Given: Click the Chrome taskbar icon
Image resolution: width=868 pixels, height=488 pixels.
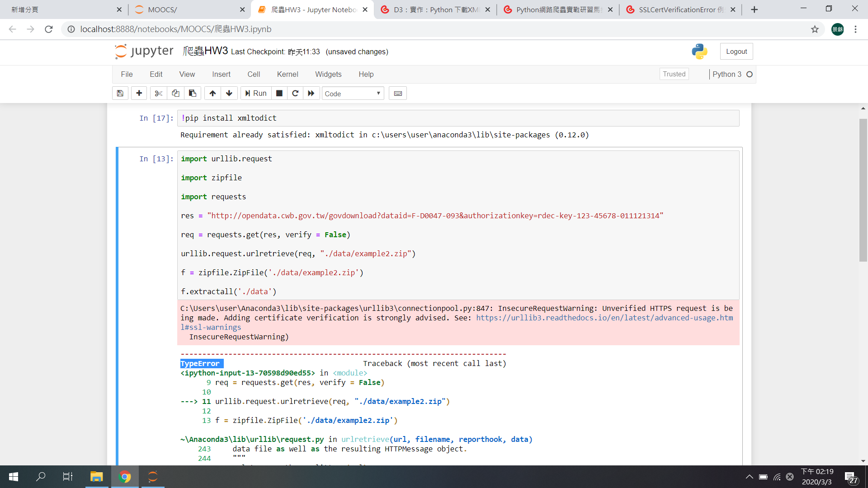Looking at the screenshot, I should tap(125, 477).
